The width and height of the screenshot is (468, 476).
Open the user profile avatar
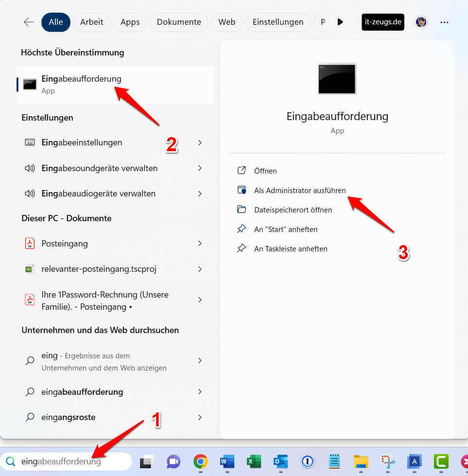pyautogui.click(x=421, y=22)
